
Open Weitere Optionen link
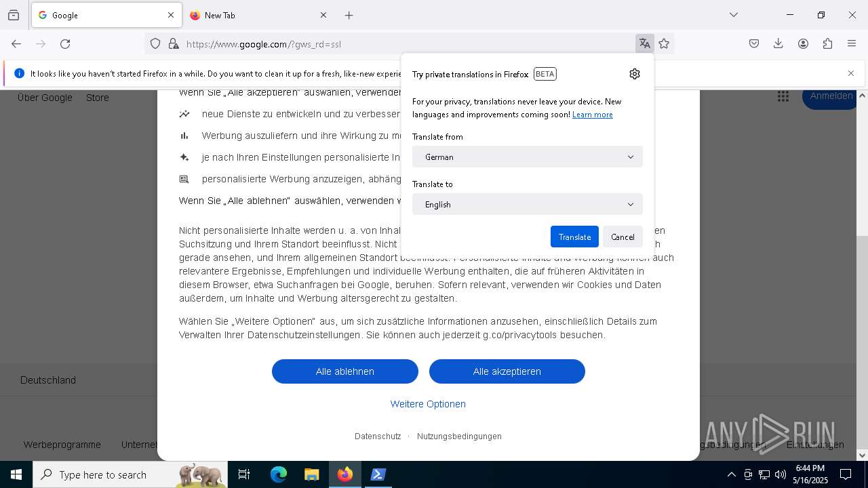point(428,404)
